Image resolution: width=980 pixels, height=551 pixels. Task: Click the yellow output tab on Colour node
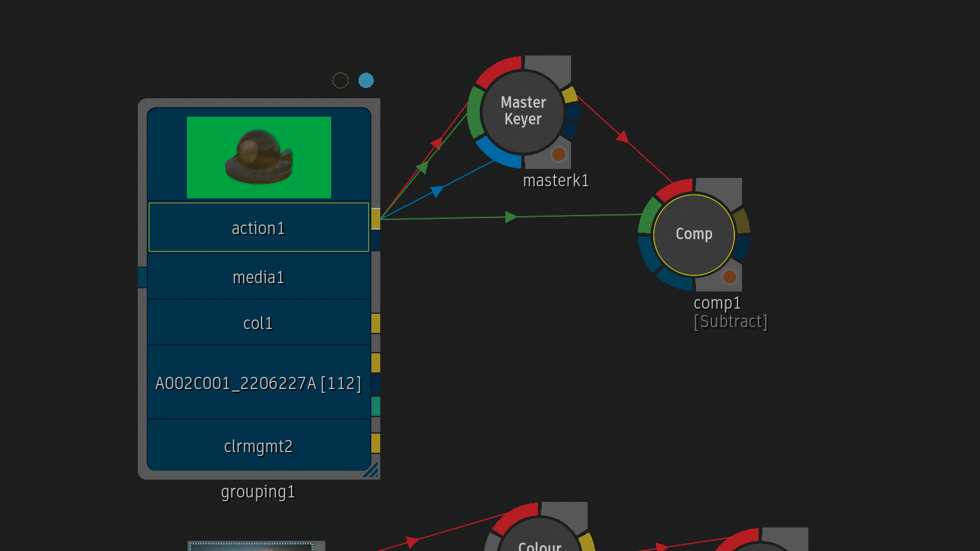587,542
